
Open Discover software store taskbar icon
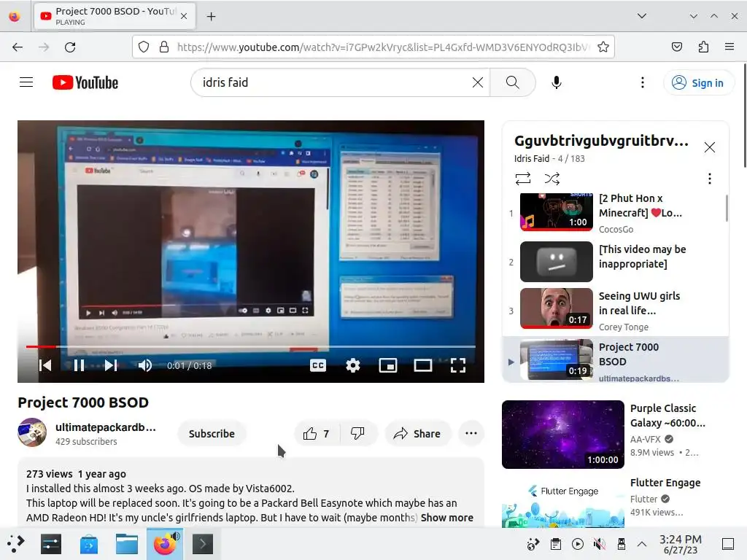coord(89,544)
